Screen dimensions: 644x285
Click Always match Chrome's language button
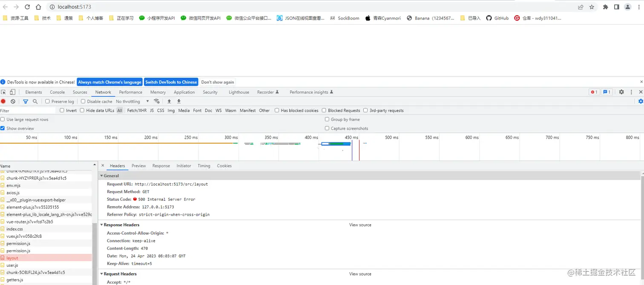[110, 82]
